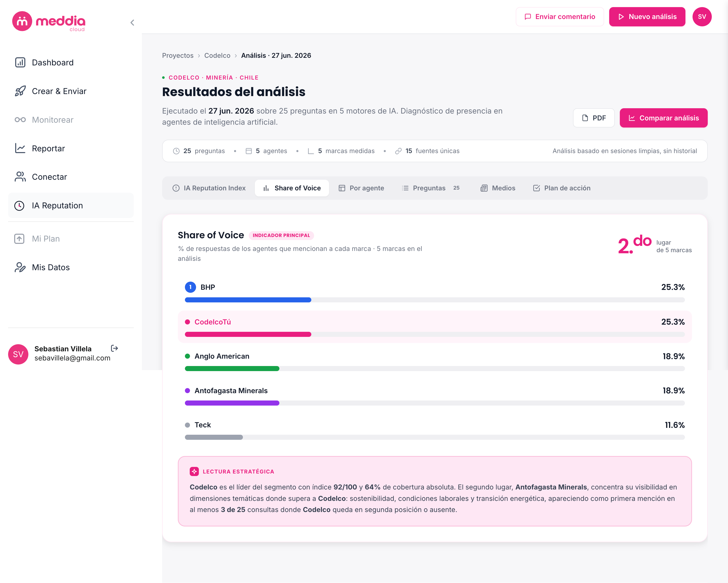Open the Dashboard sidebar icon

[x=20, y=63]
